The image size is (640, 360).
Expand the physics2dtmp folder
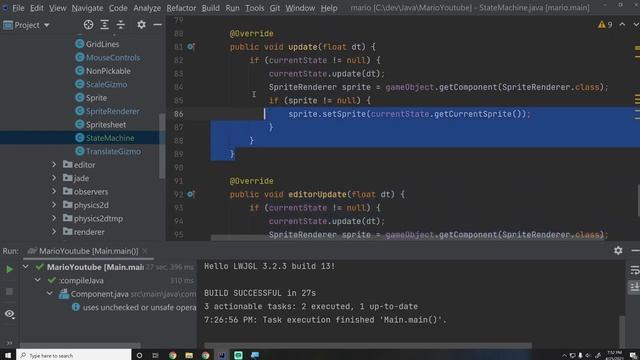point(54,218)
